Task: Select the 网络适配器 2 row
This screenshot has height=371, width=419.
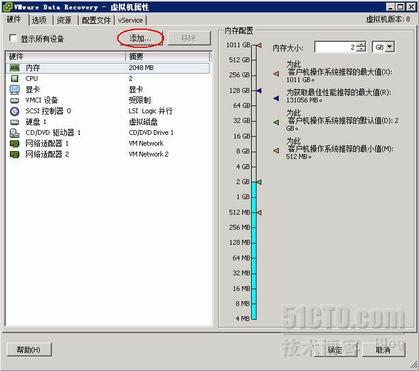Action: 108,154
